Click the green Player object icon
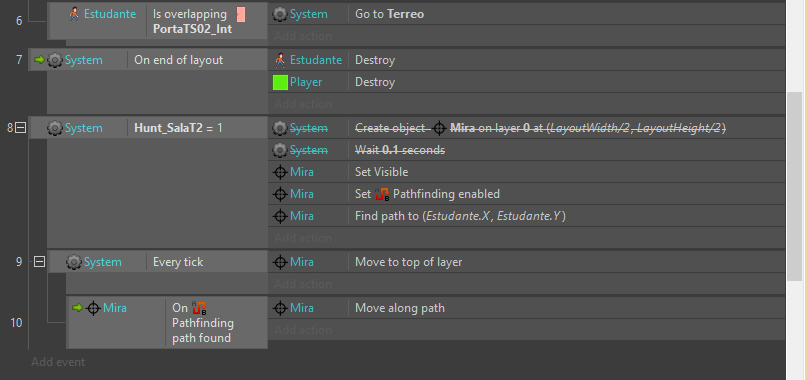Viewport: 807px width, 380px height. [x=280, y=82]
